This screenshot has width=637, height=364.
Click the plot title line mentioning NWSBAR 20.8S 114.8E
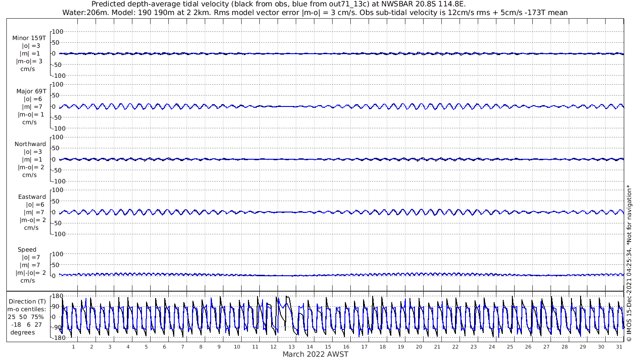click(x=278, y=4)
